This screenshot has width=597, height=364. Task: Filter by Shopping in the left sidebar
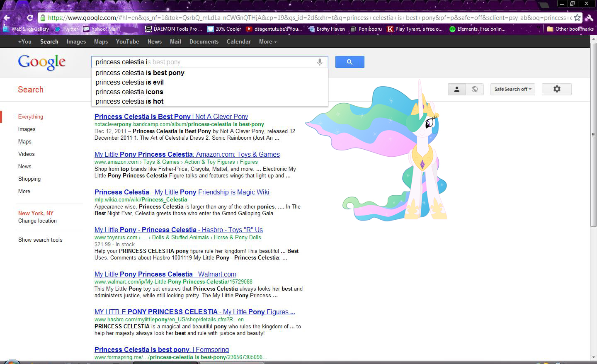pos(29,179)
